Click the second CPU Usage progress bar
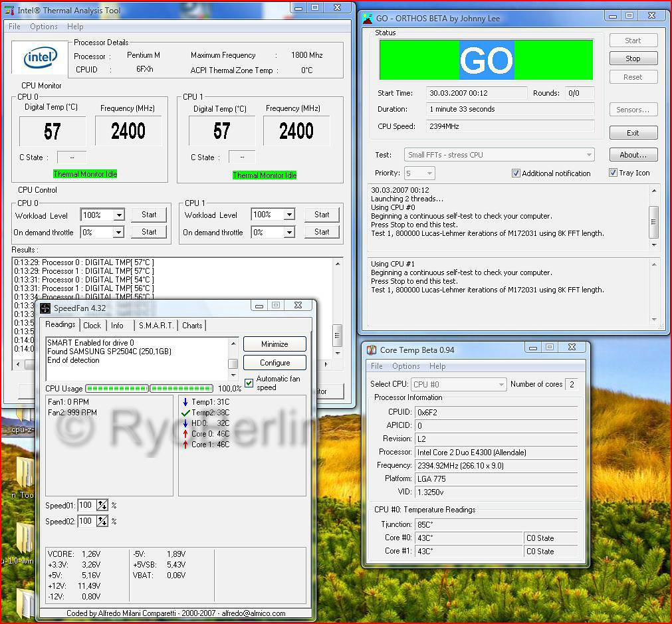Viewport: 672px width, 624px height. pos(181,389)
